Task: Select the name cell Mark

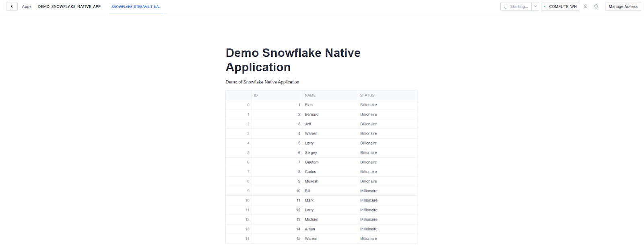Action: pos(330,201)
